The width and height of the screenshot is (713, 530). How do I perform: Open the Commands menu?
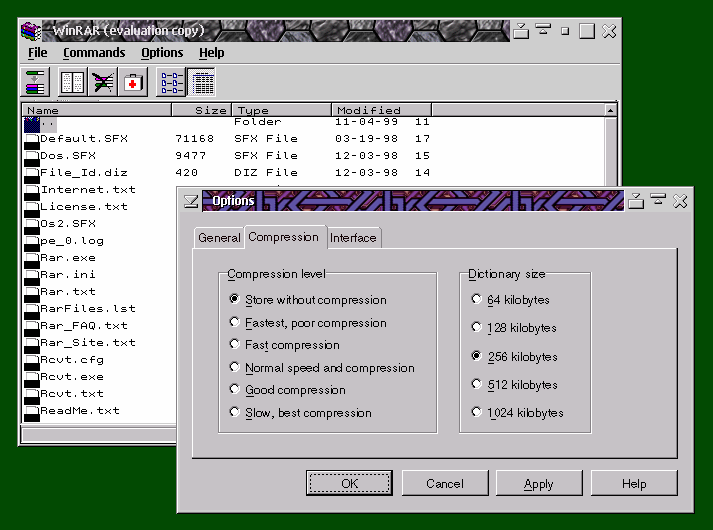point(94,53)
